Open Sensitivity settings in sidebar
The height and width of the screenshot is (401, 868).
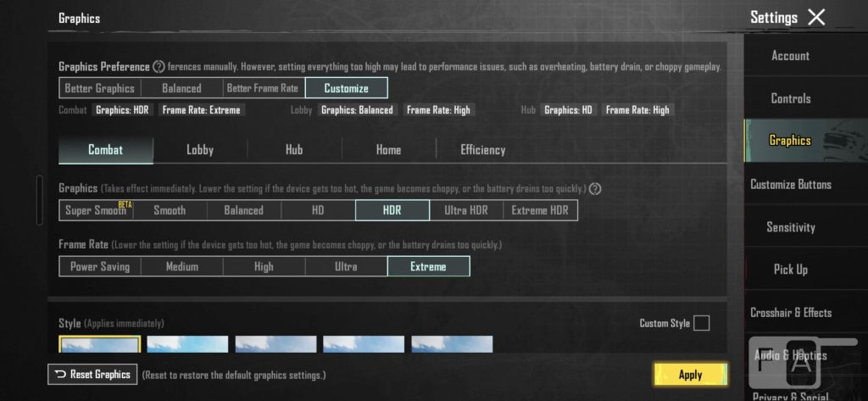(790, 227)
